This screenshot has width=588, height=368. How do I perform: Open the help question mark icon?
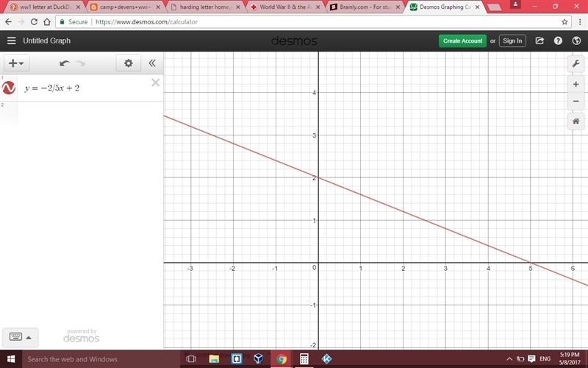click(x=558, y=40)
